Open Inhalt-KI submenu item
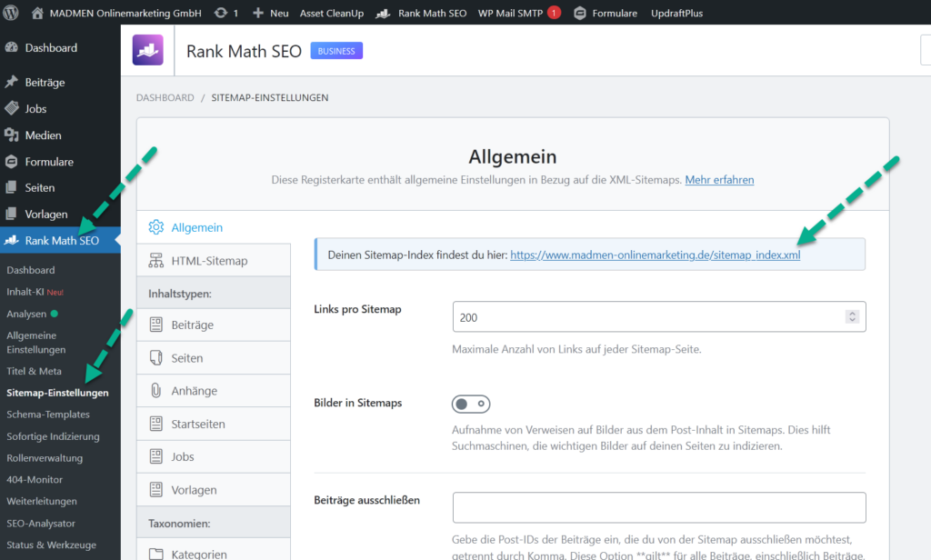 pos(35,292)
